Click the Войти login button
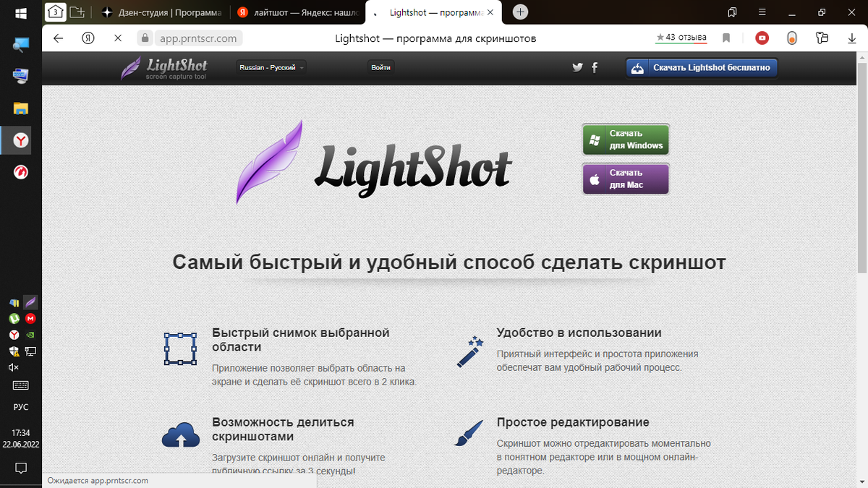The width and height of the screenshot is (868, 488). (381, 67)
